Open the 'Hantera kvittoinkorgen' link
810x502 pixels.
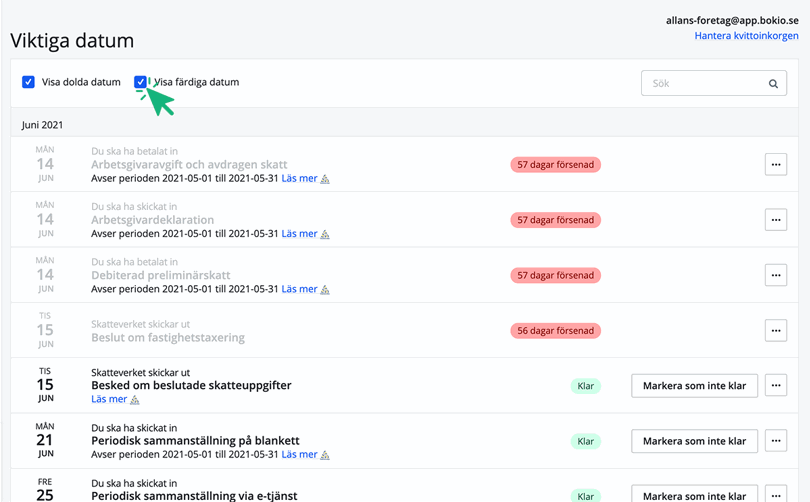click(746, 36)
